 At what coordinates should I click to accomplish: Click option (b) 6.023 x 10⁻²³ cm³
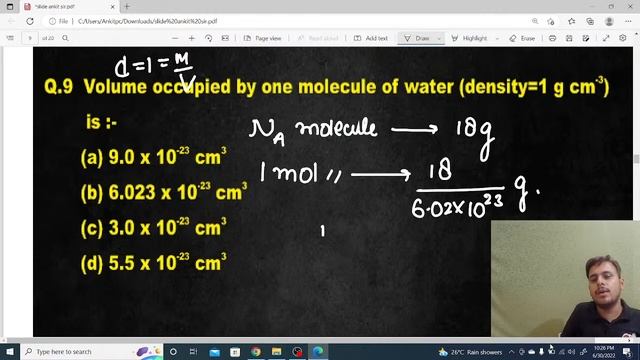(164, 192)
